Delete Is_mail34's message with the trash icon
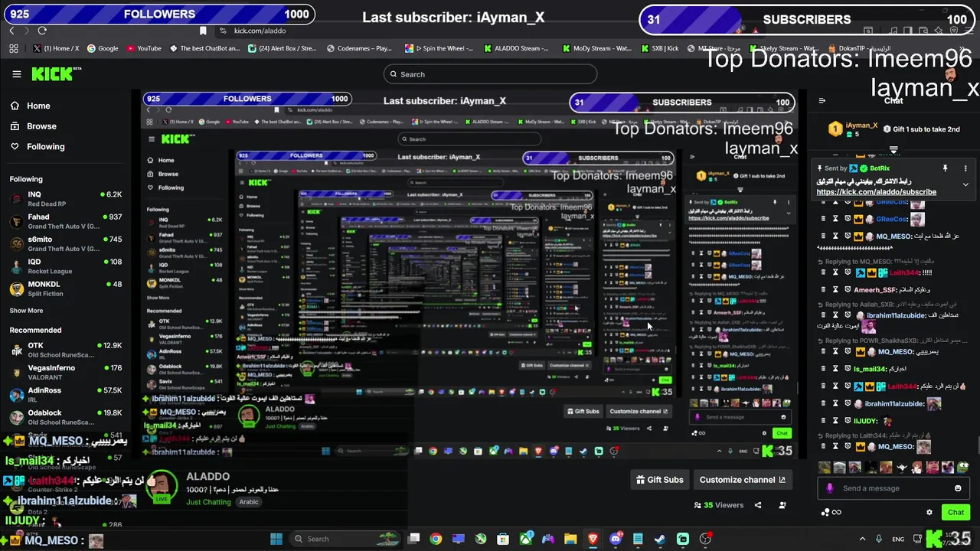This screenshot has width=980, height=551. pyautogui.click(x=824, y=369)
